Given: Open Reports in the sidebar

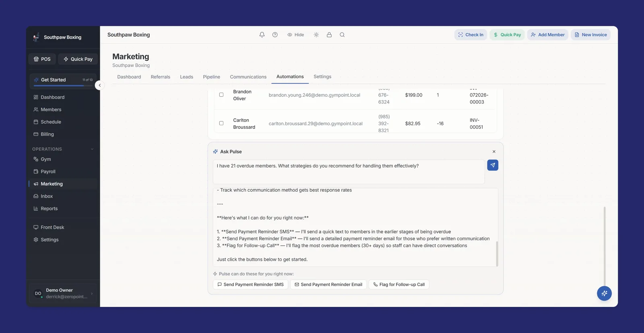Looking at the screenshot, I should pyautogui.click(x=63, y=209).
